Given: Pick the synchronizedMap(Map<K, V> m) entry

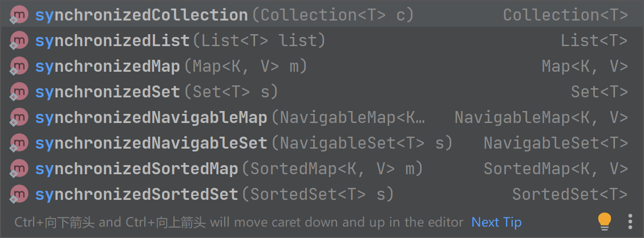Looking at the screenshot, I should point(171,67).
